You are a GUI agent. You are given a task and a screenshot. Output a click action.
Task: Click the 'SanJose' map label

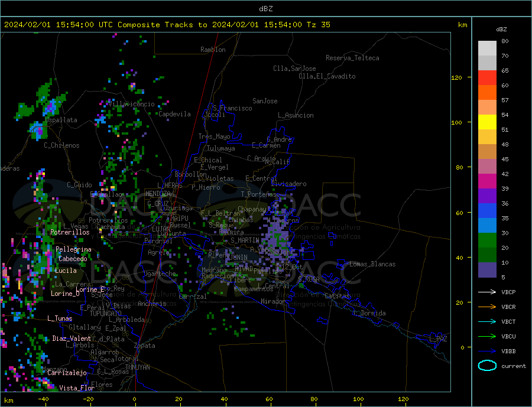(265, 101)
